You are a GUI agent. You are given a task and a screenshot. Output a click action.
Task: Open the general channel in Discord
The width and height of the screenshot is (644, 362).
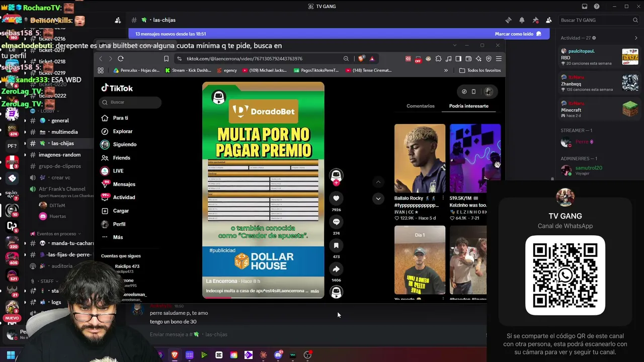(x=60, y=121)
